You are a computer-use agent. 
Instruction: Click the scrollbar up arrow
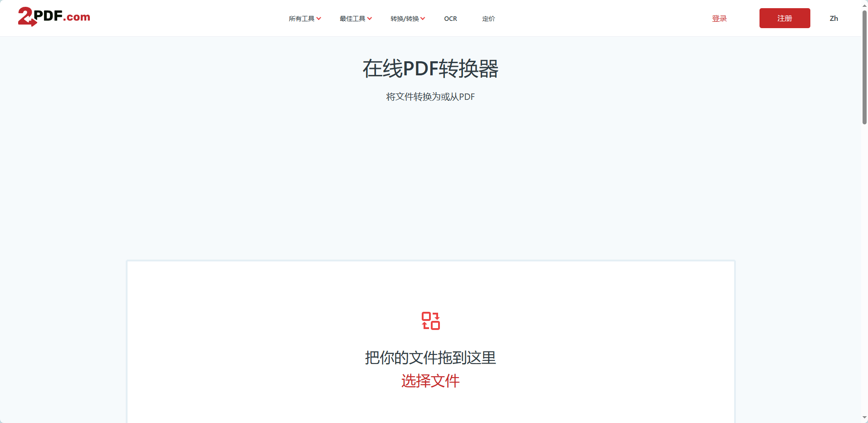tap(864, 5)
